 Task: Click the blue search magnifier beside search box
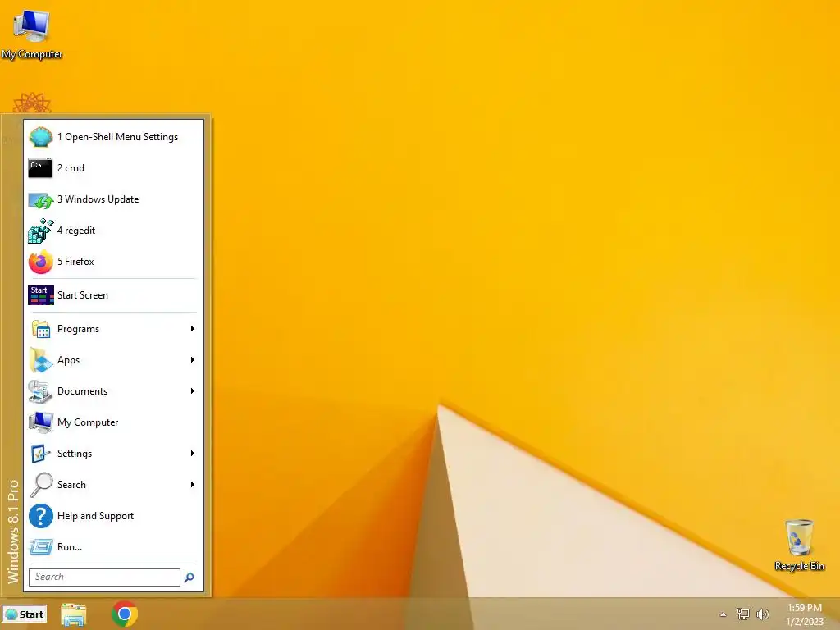click(189, 577)
